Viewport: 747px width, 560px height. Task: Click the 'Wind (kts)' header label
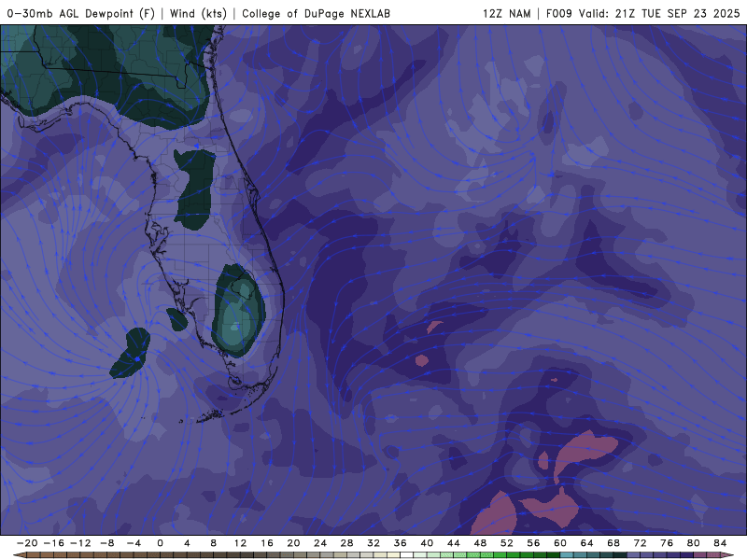point(198,13)
